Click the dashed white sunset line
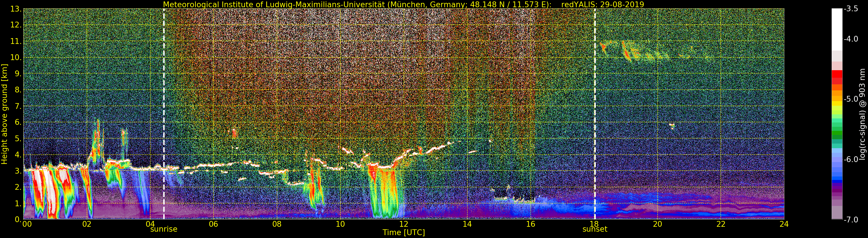This screenshot has width=868, height=238. pyautogui.click(x=595, y=114)
